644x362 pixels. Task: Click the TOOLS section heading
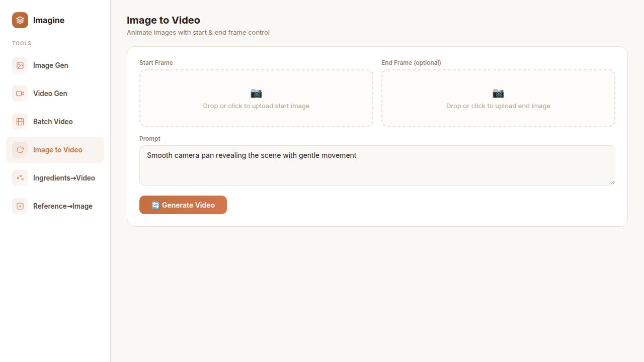(x=22, y=43)
